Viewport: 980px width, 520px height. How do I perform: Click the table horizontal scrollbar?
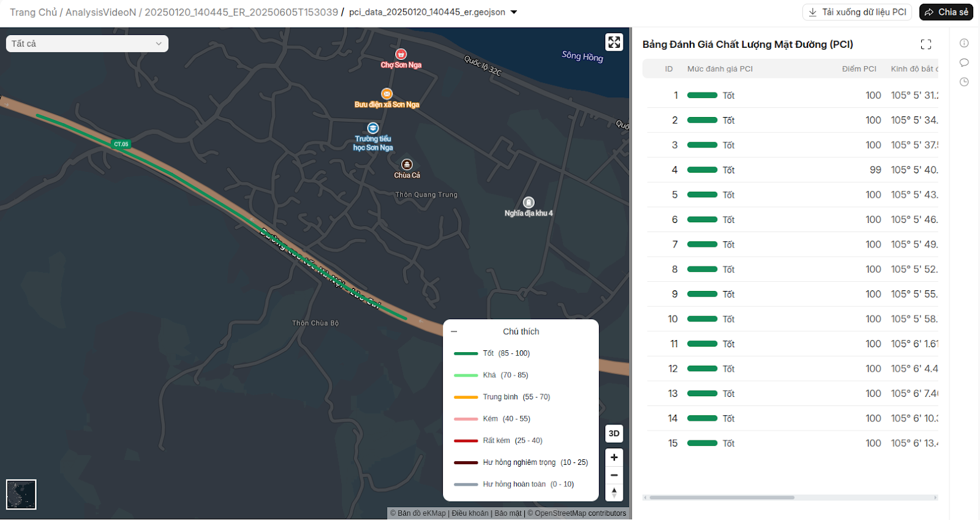click(722, 497)
